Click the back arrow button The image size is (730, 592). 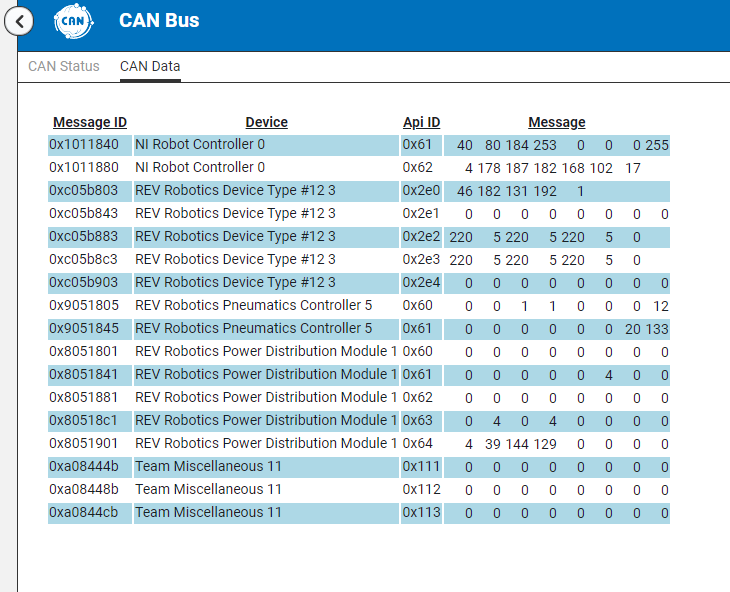(19, 21)
